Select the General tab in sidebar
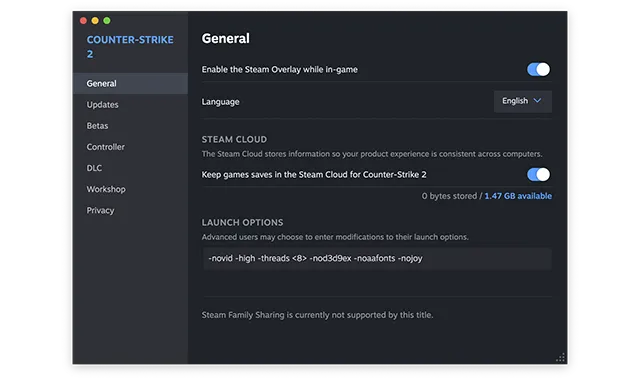This screenshot has width=640, height=380. point(130,84)
